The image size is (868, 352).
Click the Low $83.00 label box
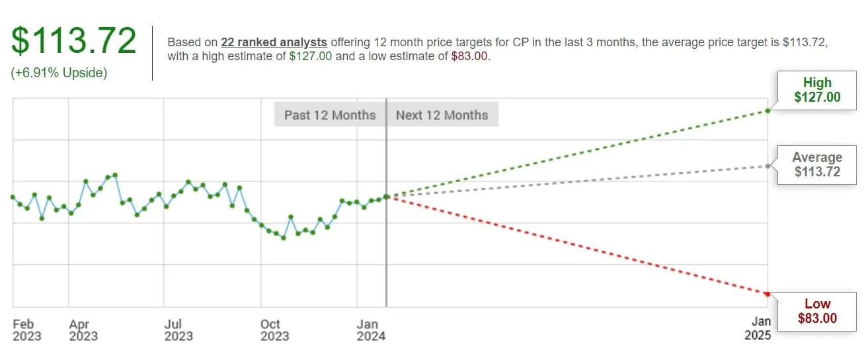tap(817, 311)
